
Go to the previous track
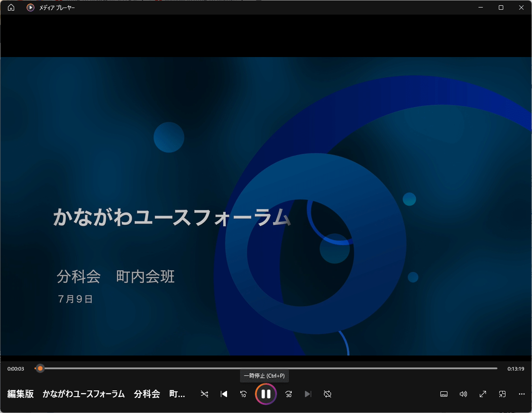tap(224, 394)
